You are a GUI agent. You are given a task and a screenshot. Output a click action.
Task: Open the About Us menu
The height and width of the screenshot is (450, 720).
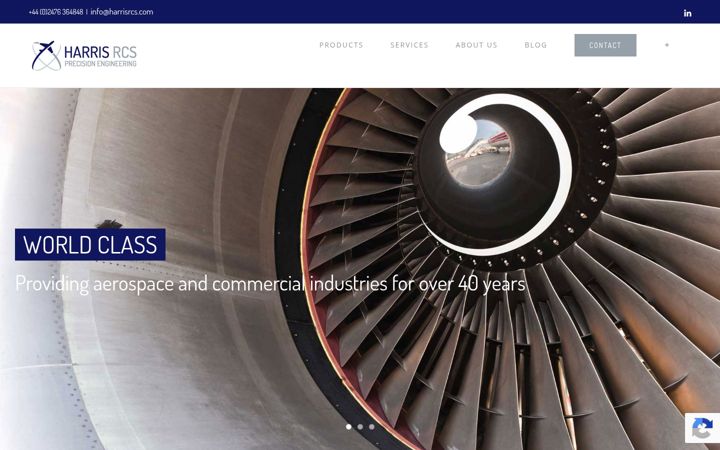click(x=476, y=45)
